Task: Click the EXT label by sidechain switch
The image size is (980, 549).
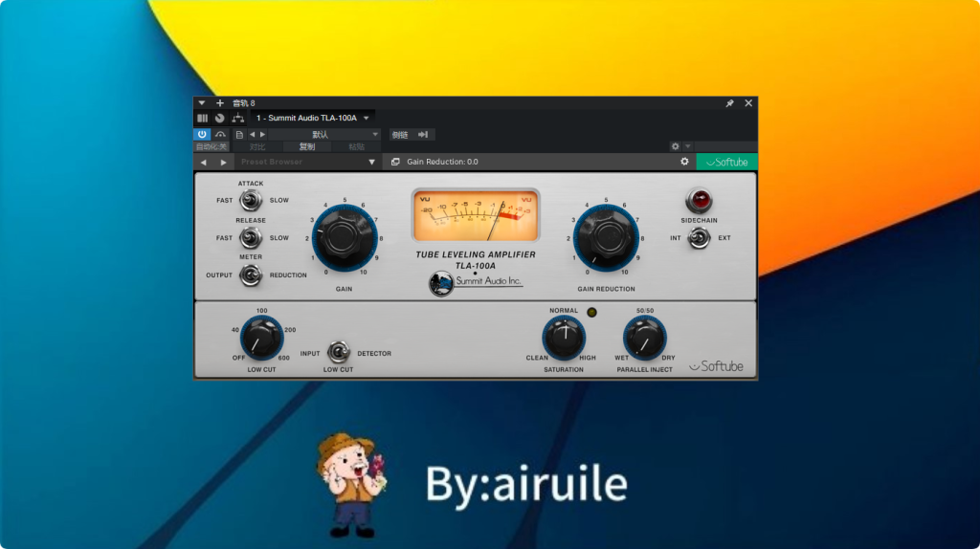Action: click(724, 238)
